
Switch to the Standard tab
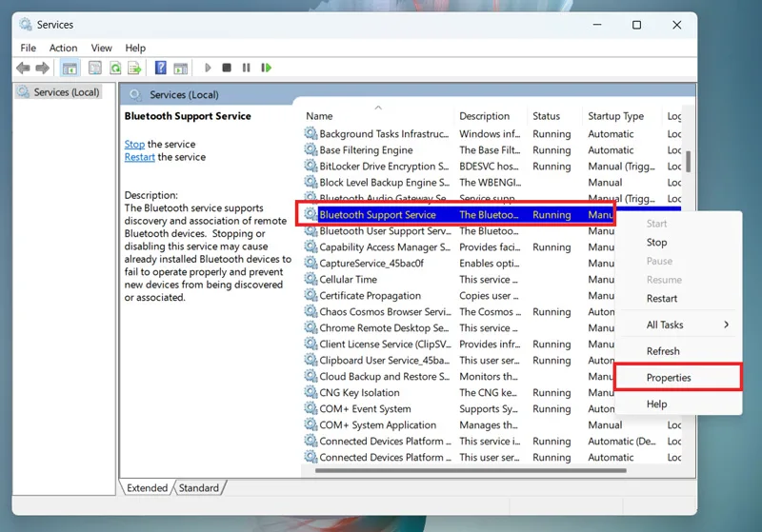coord(199,488)
